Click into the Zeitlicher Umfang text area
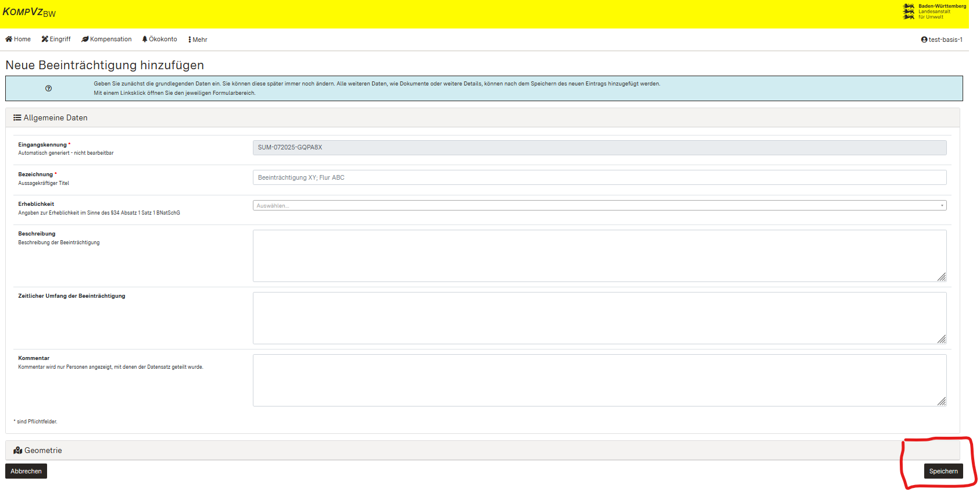Viewport: 980px width, 492px height. click(x=599, y=318)
